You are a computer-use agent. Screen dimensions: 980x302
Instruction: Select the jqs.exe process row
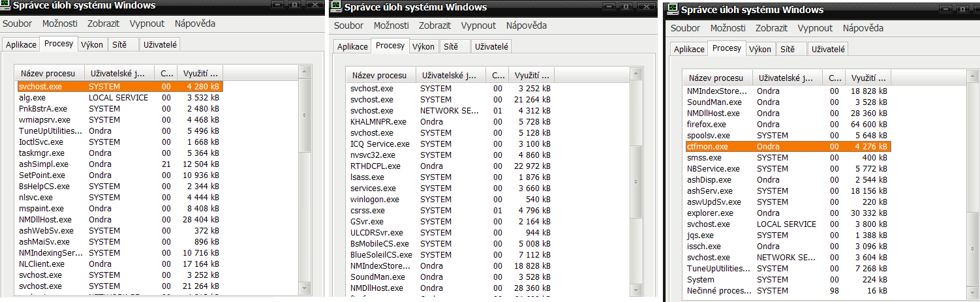[x=788, y=235]
